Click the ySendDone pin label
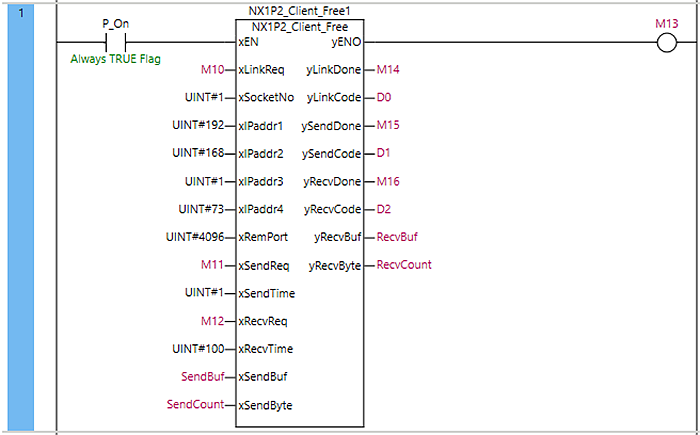Screen dimensions: 700x435 point(331,126)
